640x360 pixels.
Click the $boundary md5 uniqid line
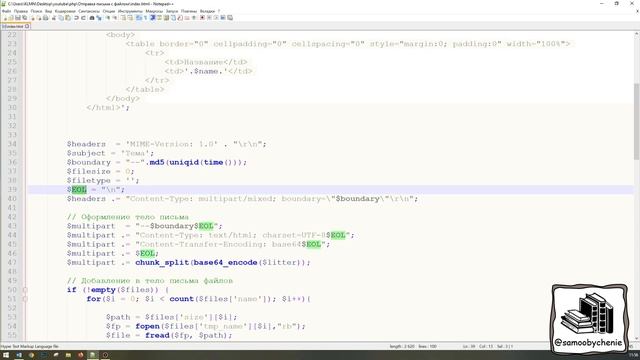(x=157, y=162)
